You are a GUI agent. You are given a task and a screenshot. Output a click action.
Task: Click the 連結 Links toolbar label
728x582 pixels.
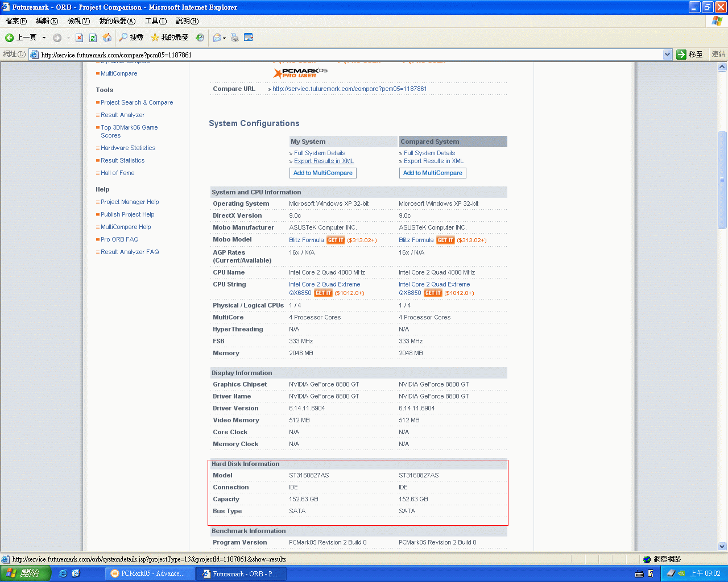pyautogui.click(x=718, y=55)
